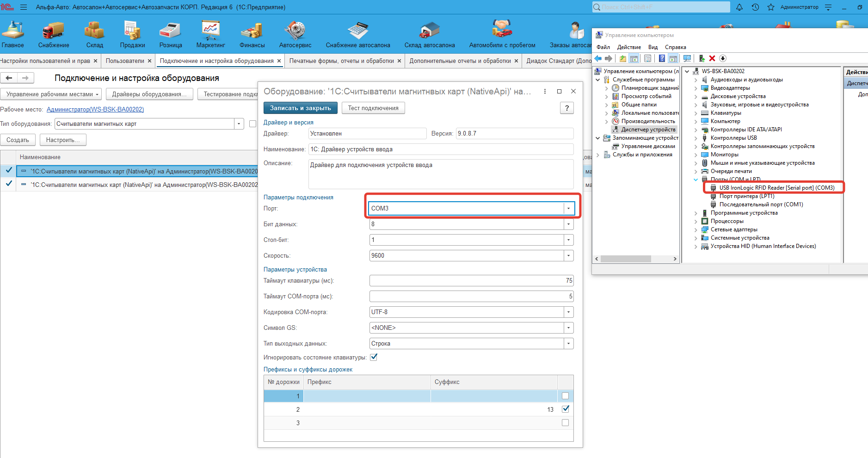Open the Стоп-бит dropdown arrow
Image resolution: width=868 pixels, height=458 pixels.
click(x=568, y=240)
